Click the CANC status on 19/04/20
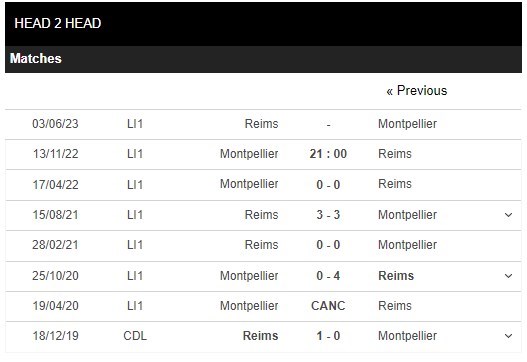The height and width of the screenshot is (362, 527). 328,306
